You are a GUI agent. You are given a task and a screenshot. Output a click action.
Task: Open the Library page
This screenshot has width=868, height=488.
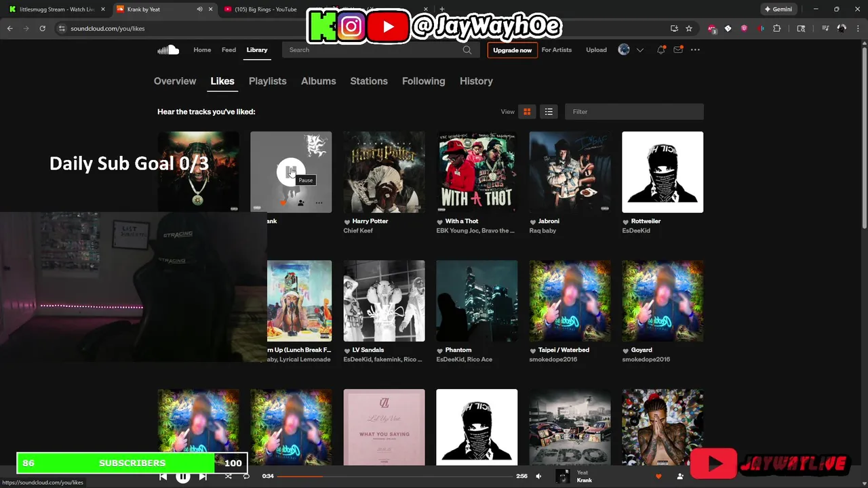coord(257,49)
